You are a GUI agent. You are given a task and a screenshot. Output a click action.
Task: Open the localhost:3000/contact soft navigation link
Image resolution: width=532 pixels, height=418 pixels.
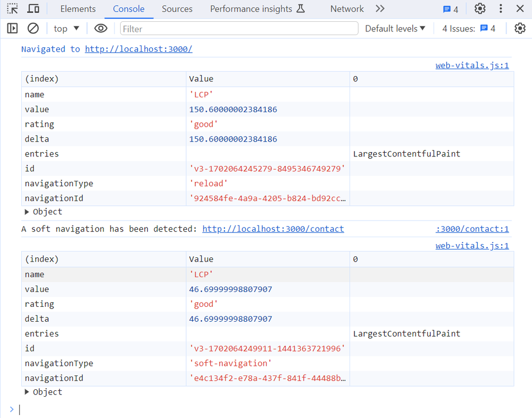click(273, 229)
